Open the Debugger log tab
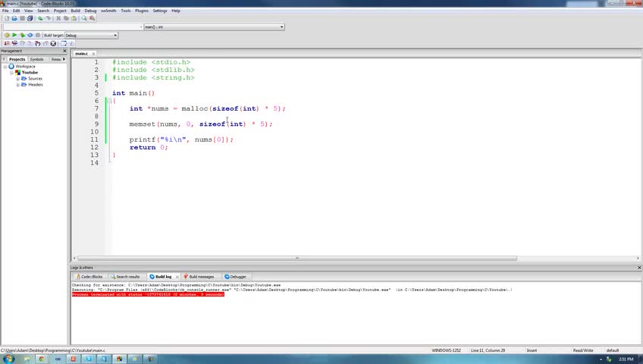The height and width of the screenshot is (364, 643). click(235, 277)
